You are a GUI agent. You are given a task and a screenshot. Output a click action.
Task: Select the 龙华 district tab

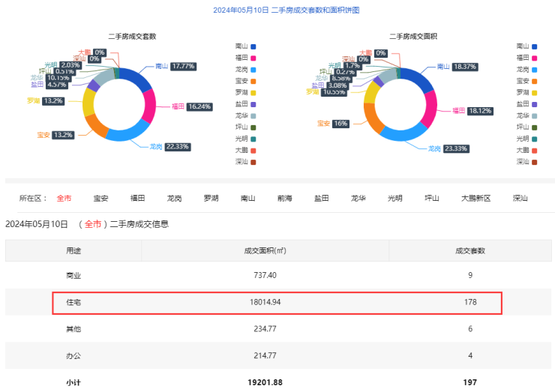click(358, 199)
